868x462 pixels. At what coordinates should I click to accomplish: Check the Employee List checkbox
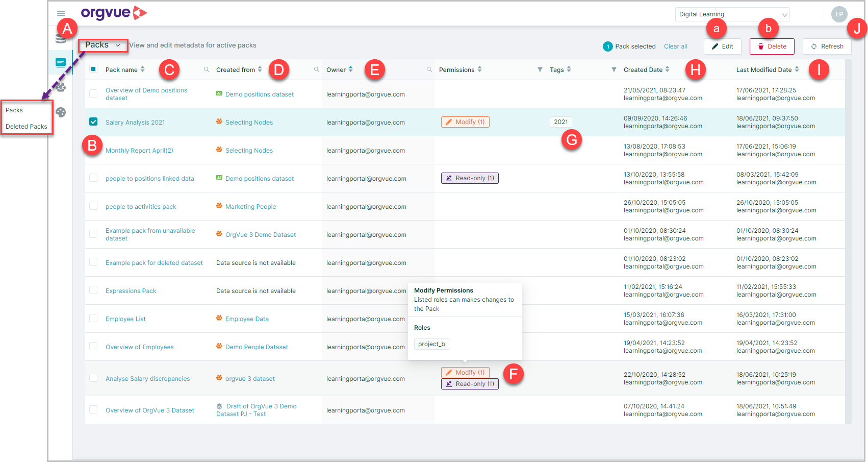pos(93,318)
